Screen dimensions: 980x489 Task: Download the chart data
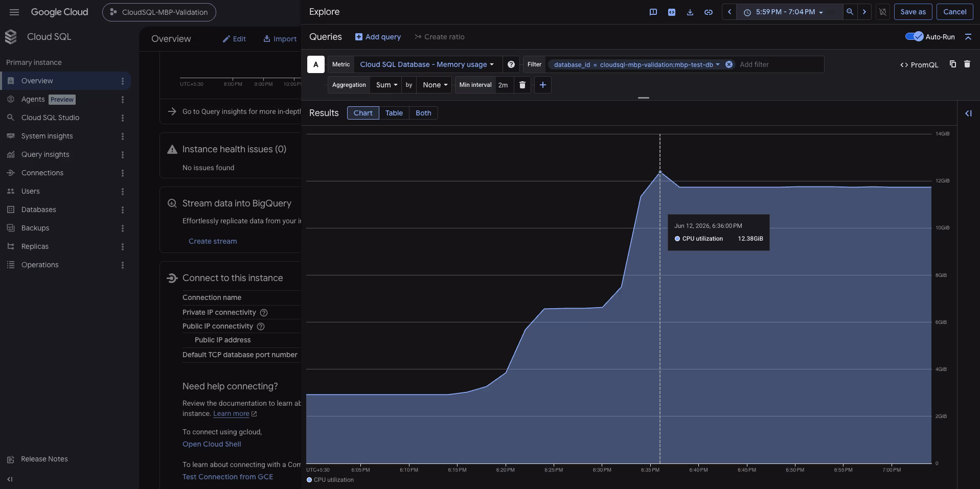690,12
